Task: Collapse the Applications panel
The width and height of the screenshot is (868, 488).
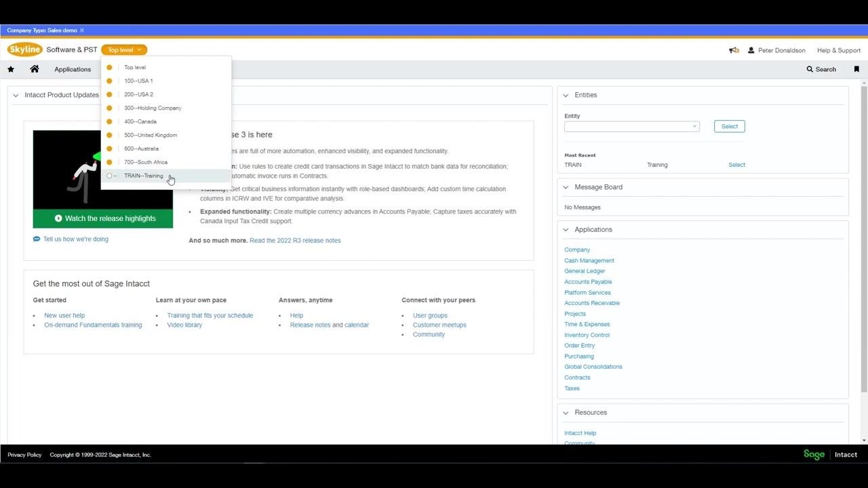Action: pyautogui.click(x=566, y=230)
